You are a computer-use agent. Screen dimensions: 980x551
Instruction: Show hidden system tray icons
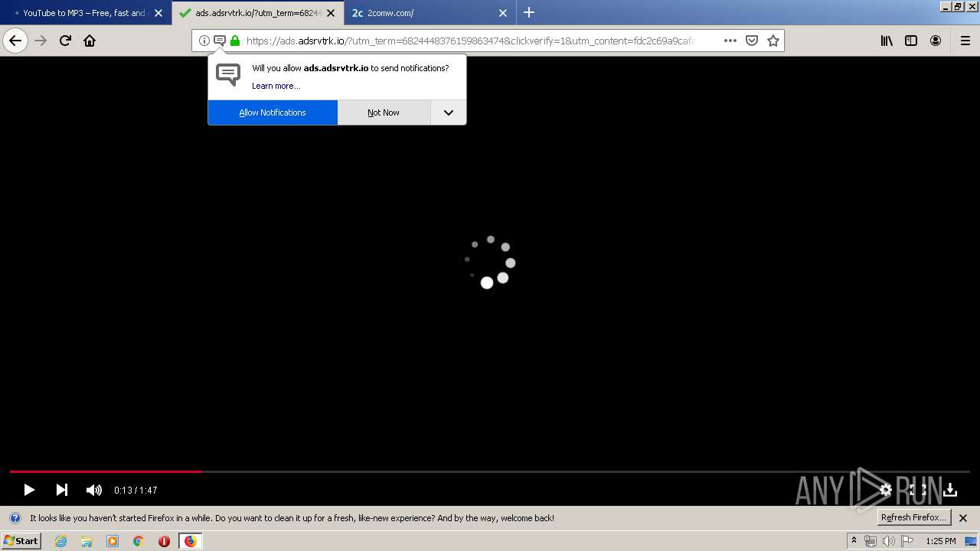point(854,541)
